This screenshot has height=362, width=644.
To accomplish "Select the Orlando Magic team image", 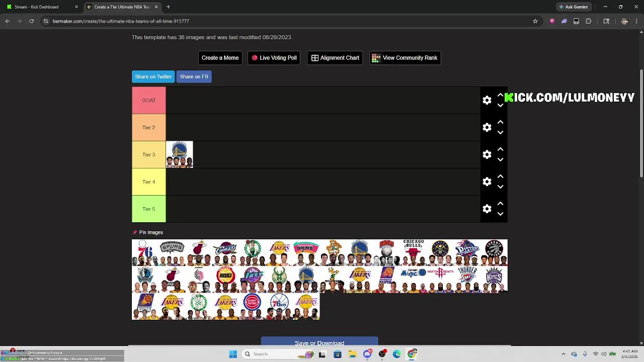I will (x=414, y=280).
